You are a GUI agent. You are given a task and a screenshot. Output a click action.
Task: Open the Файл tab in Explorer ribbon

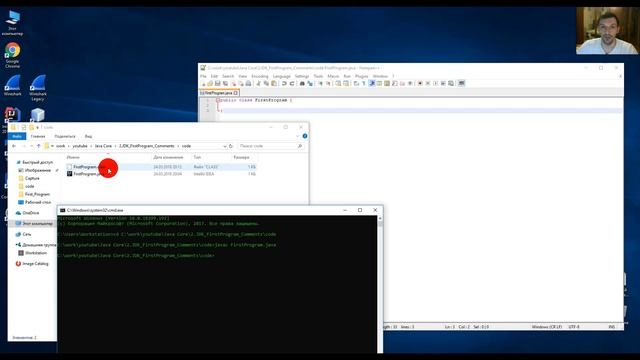17,136
